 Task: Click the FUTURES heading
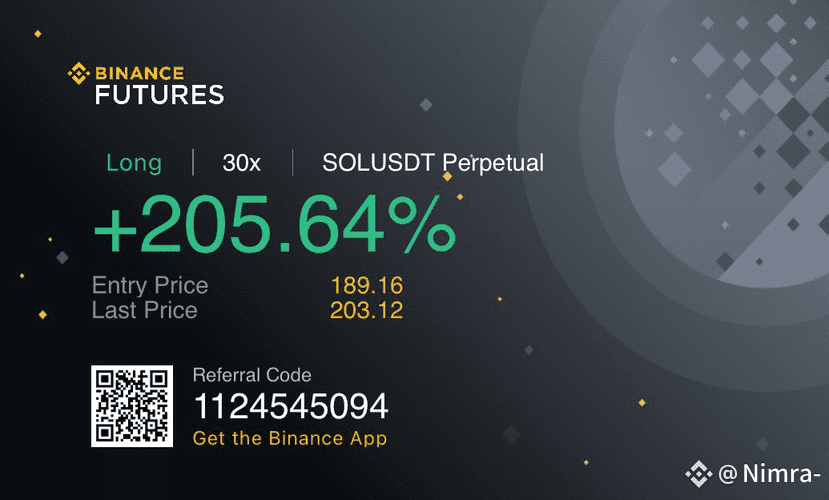coord(159,95)
